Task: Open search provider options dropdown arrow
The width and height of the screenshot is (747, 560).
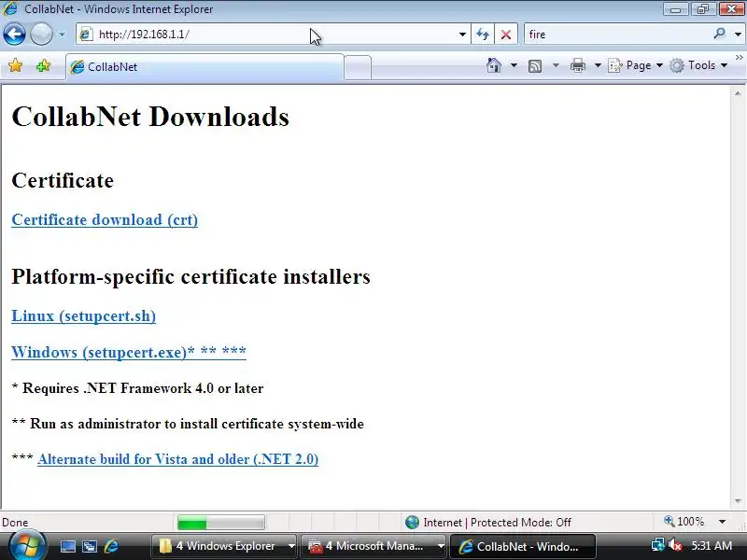Action: click(738, 35)
